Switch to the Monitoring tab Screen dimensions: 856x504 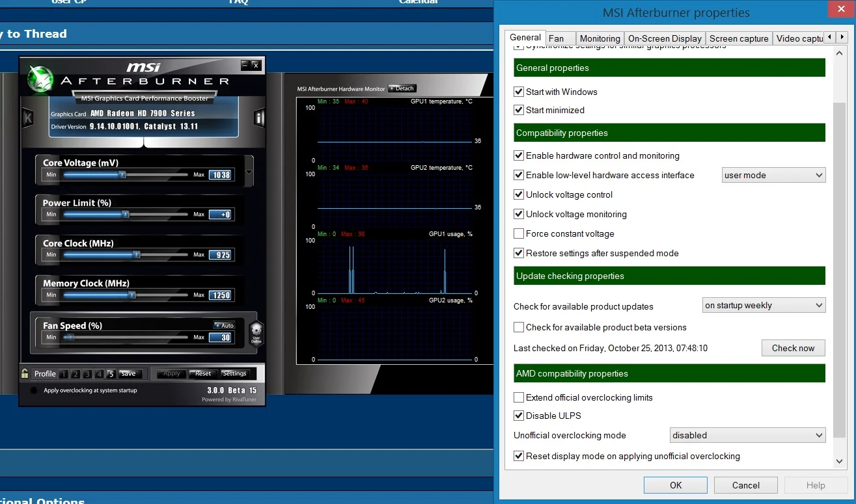point(600,38)
